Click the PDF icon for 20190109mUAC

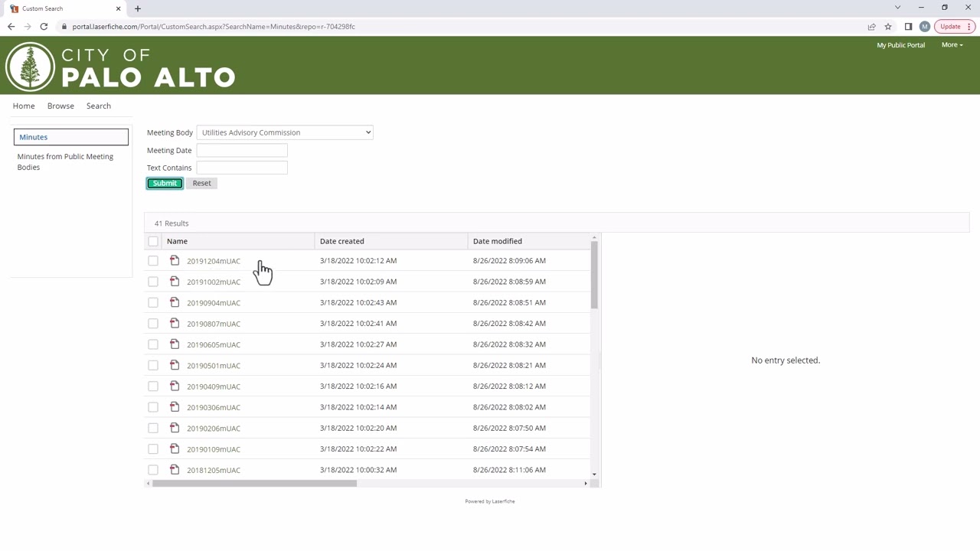[x=175, y=448]
